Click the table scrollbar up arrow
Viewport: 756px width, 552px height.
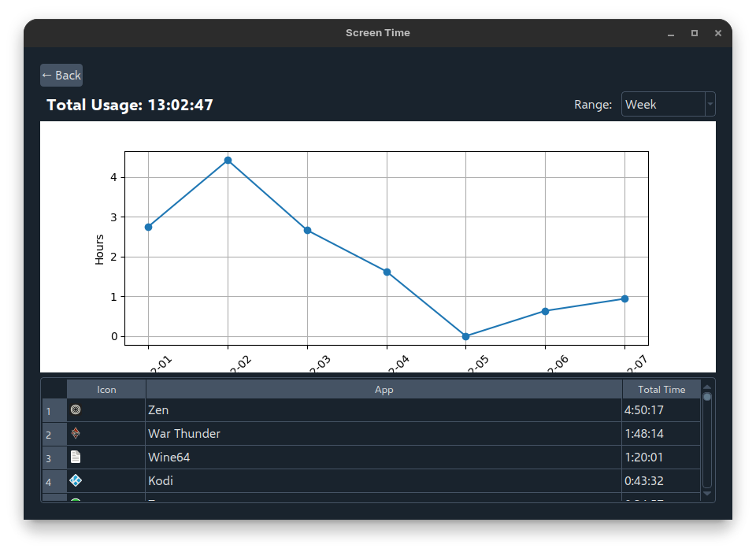[707, 387]
